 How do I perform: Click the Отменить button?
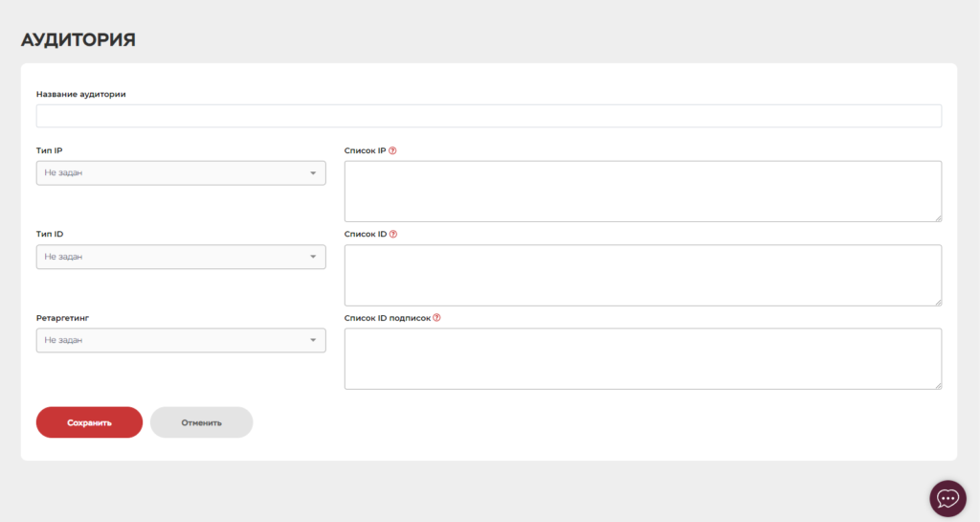click(201, 422)
